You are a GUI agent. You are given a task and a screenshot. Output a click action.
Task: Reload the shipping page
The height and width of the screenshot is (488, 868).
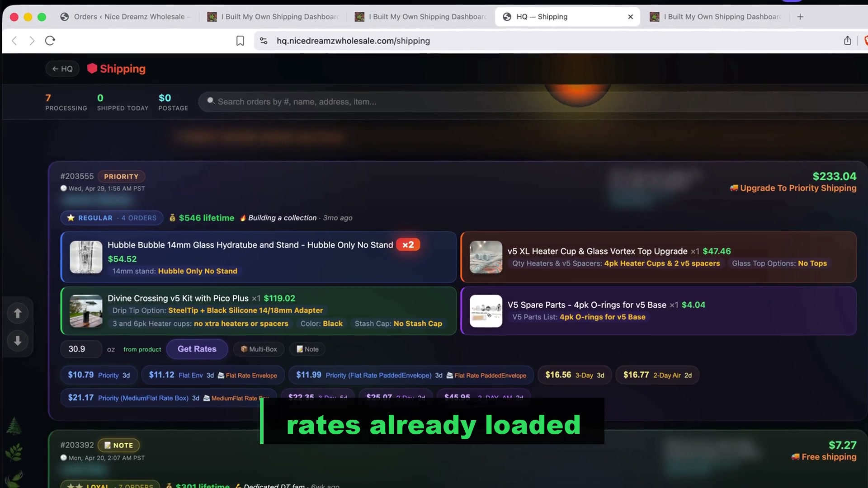[x=50, y=41]
